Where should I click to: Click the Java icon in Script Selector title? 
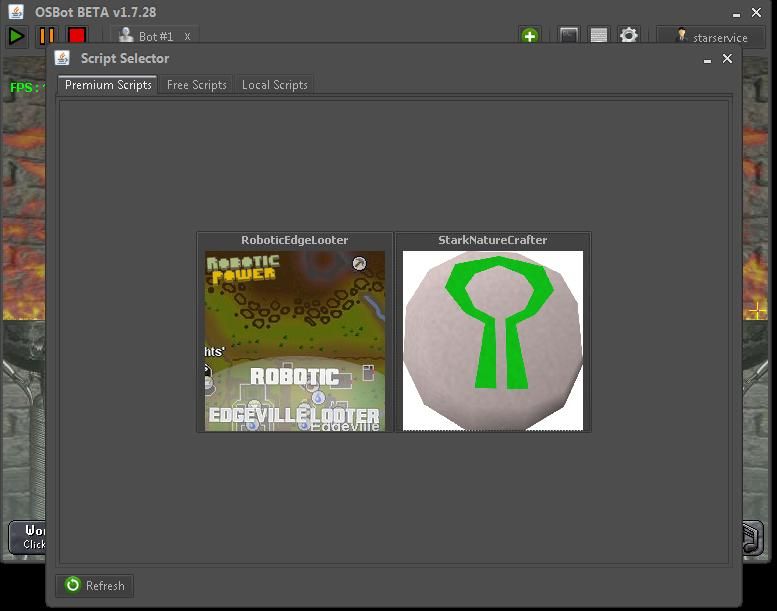(62, 59)
